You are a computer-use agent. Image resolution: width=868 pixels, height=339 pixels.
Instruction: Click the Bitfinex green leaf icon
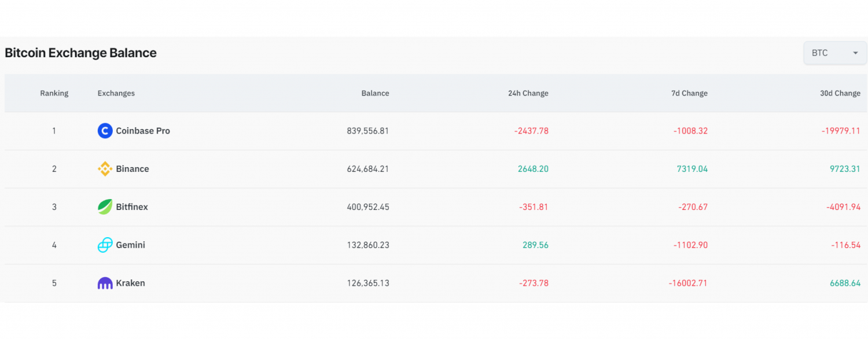pos(105,207)
